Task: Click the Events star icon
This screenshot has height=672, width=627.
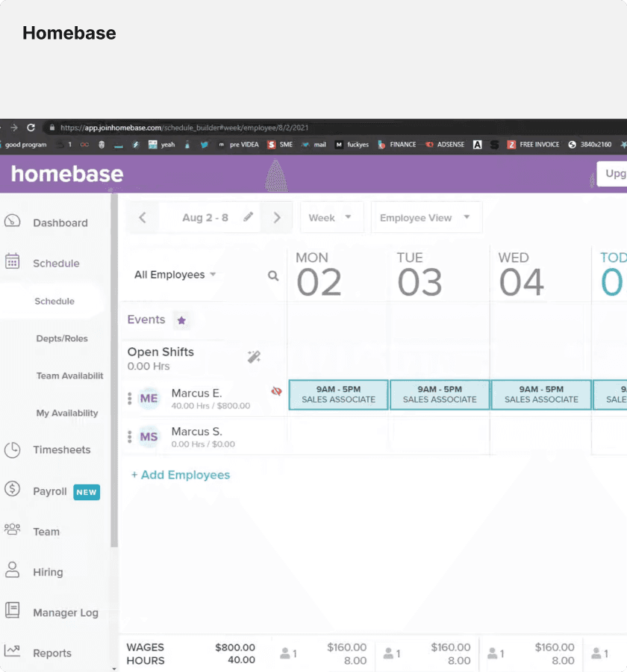Action: pyautogui.click(x=181, y=320)
